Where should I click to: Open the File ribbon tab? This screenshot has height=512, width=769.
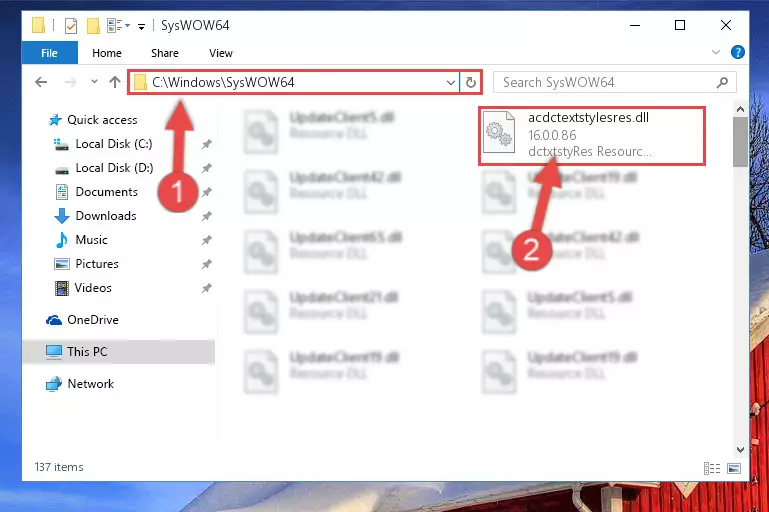pyautogui.click(x=50, y=52)
